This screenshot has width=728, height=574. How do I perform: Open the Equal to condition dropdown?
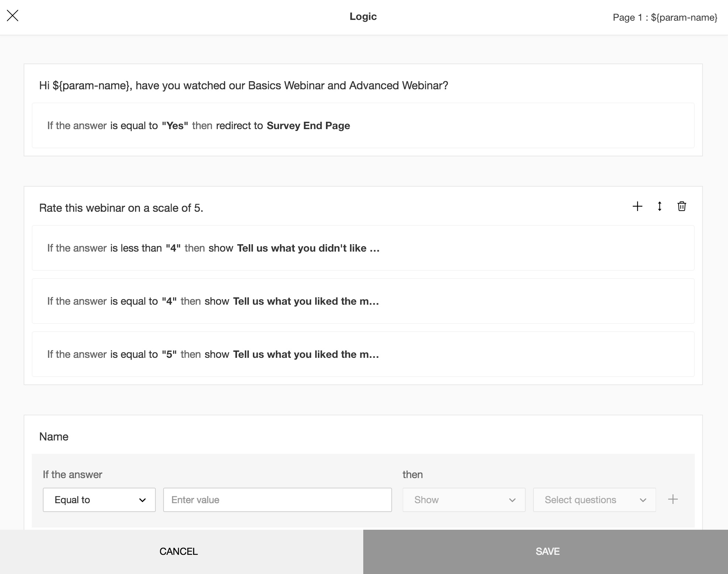(99, 500)
